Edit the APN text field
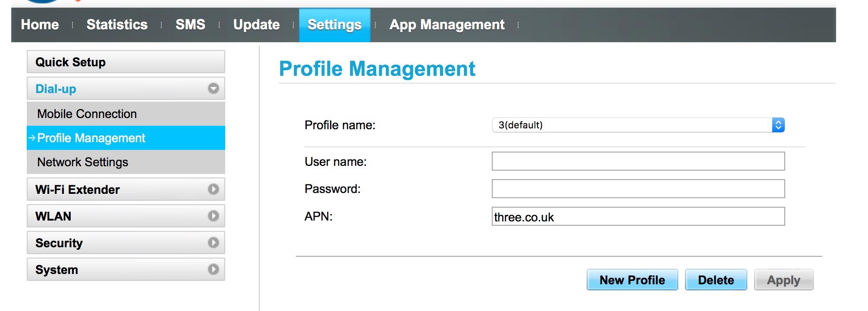 click(638, 217)
